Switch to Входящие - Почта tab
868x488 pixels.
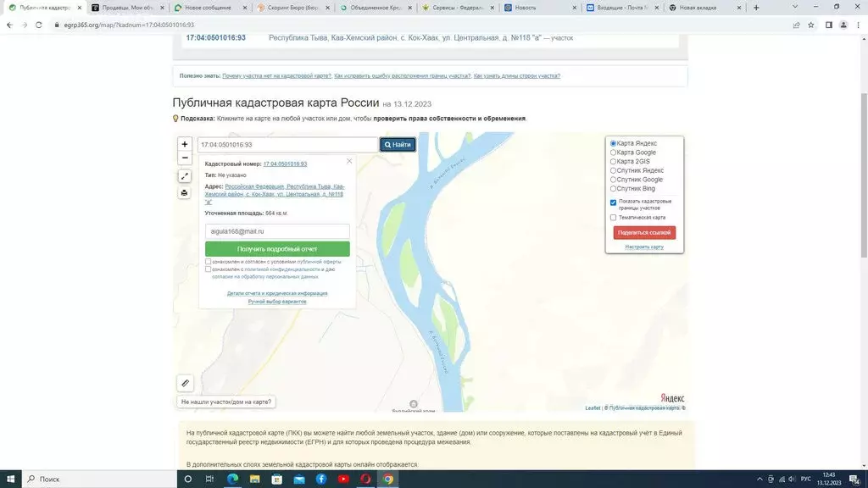pos(623,8)
